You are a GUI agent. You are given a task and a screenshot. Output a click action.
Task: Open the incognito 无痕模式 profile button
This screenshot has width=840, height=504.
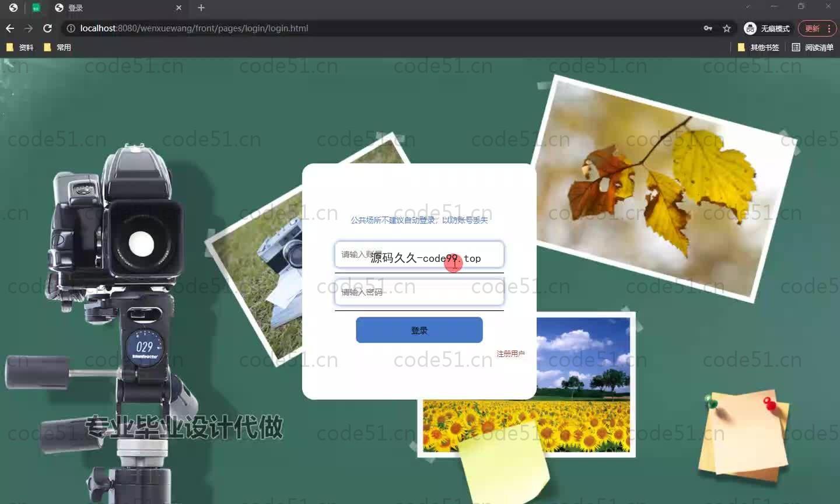768,28
